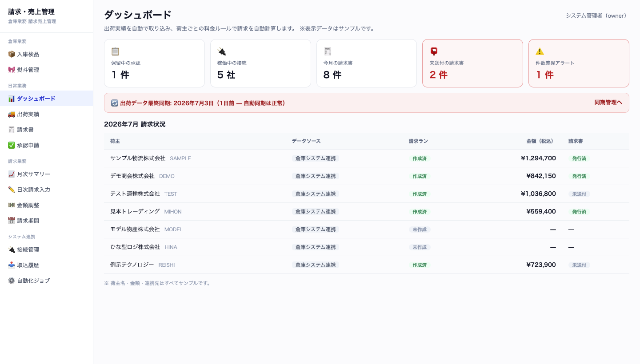Open 日次請求入力 in the sidebar
This screenshot has width=640, height=364.
click(47, 190)
